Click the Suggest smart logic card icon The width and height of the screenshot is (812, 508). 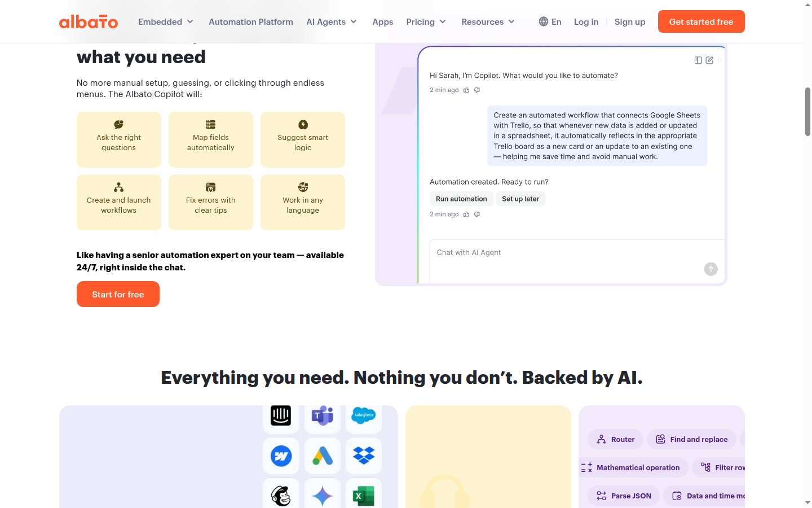pos(303,125)
